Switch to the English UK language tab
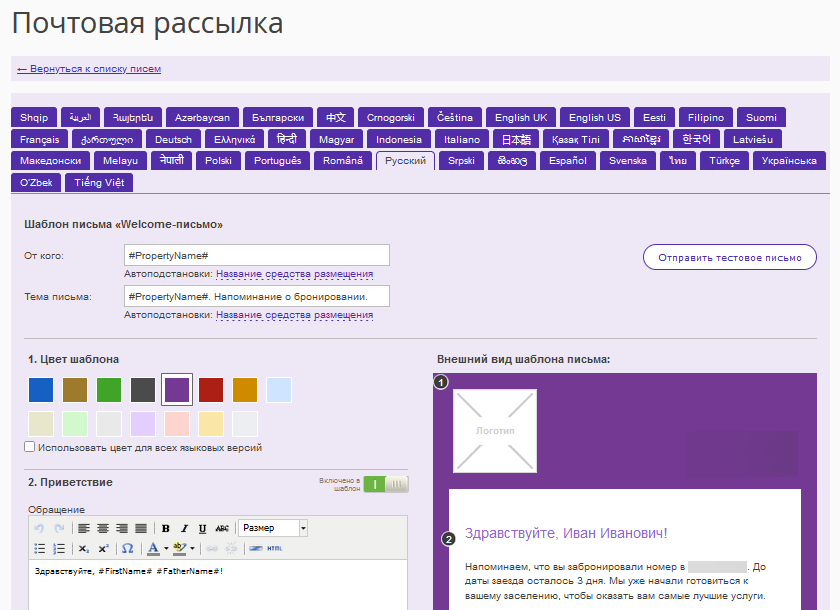Viewport: 840px width, 610px height. [521, 117]
